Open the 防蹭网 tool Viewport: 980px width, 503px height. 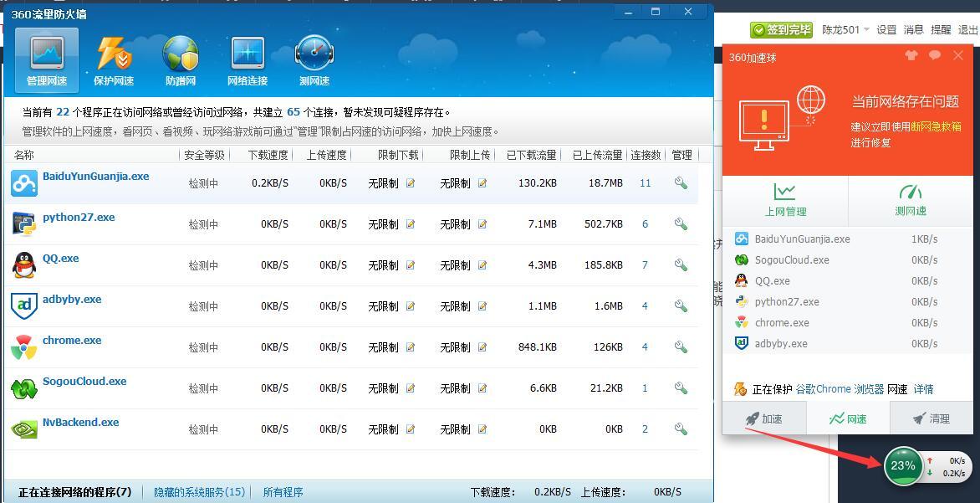[180, 59]
